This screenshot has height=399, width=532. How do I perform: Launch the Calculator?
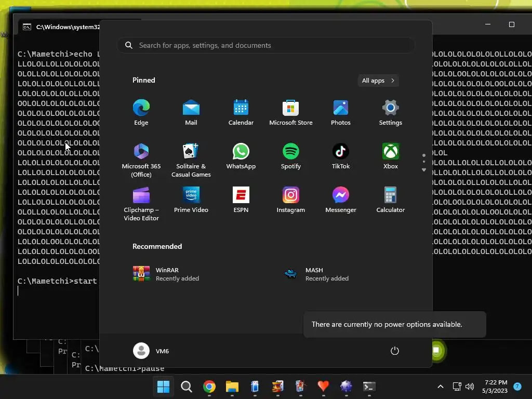coord(391,200)
